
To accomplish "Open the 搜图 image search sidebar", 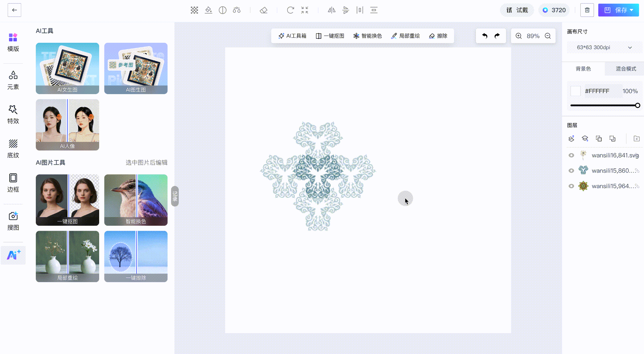I will (x=13, y=221).
